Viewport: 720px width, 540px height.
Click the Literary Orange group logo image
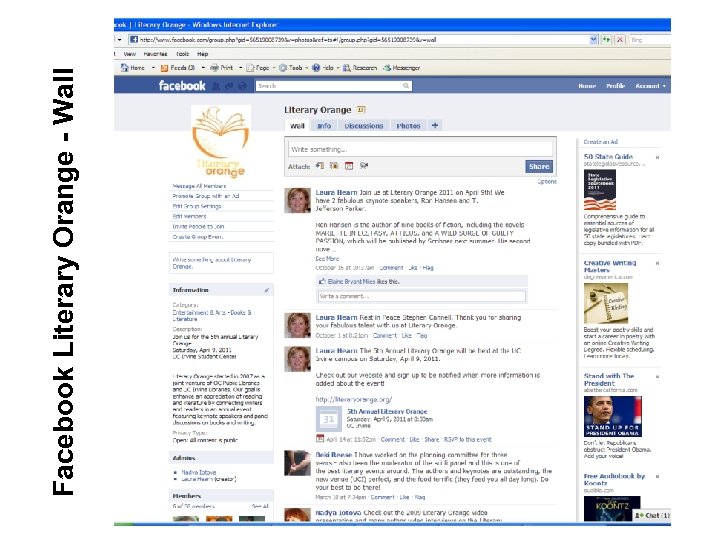[x=221, y=141]
